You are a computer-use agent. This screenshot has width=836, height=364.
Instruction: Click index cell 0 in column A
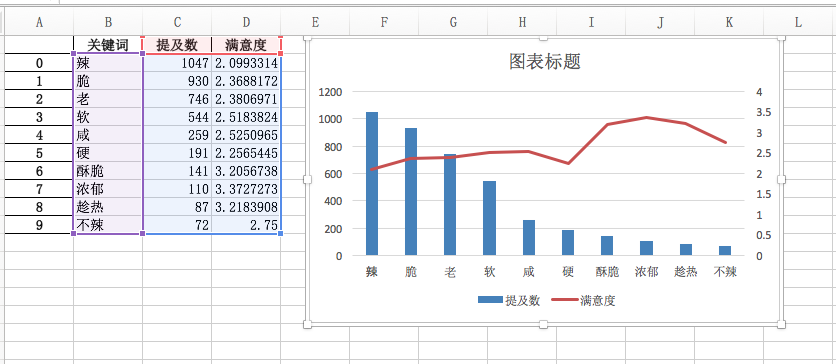point(39,63)
